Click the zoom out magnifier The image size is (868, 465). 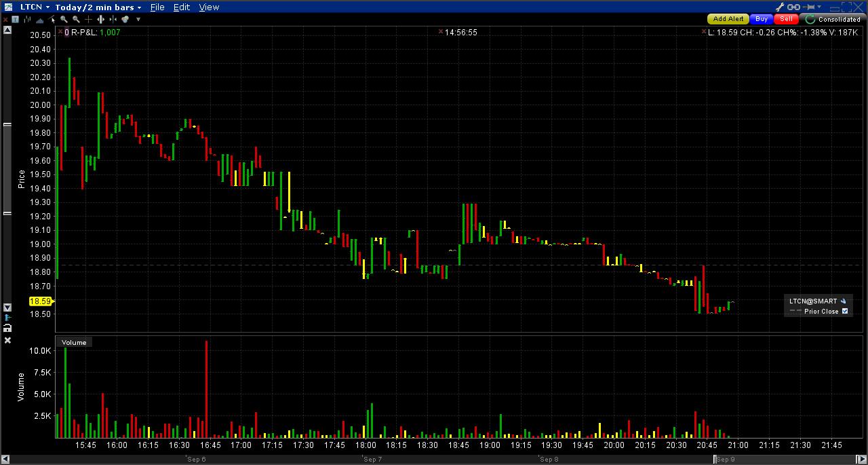coord(76,19)
